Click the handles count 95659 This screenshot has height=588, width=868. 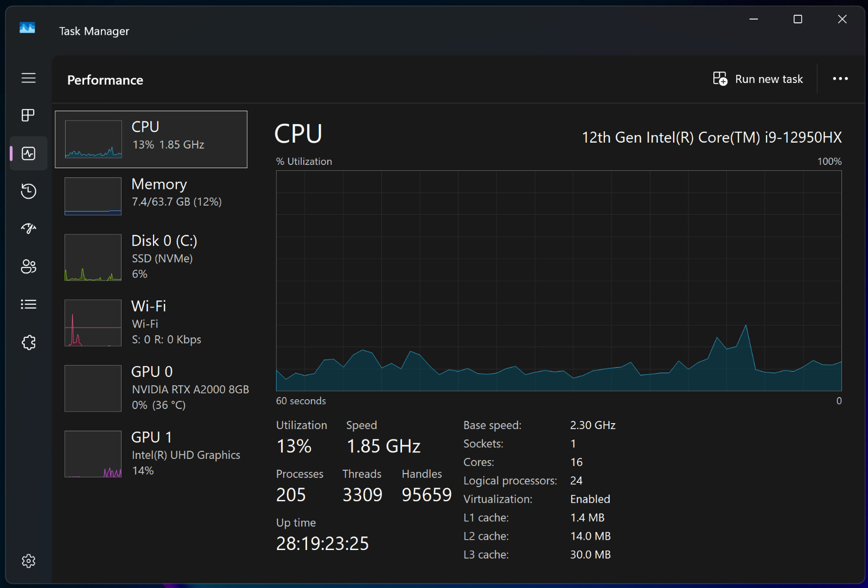click(x=427, y=495)
